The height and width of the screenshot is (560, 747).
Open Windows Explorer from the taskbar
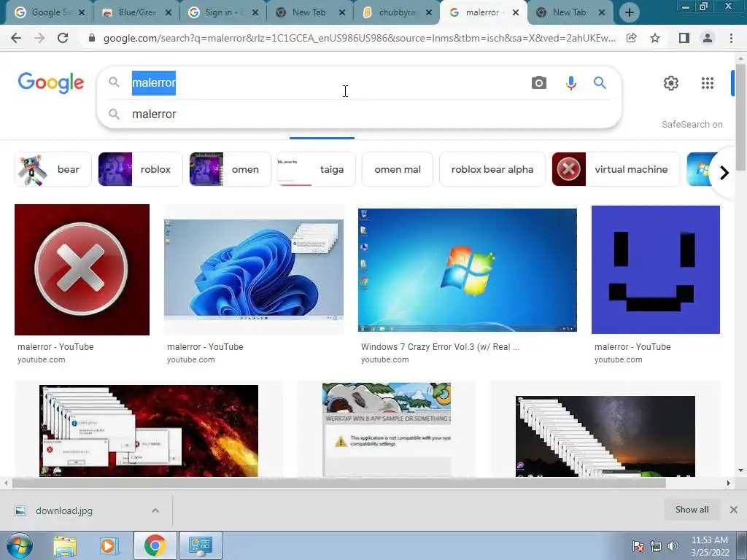tap(65, 545)
